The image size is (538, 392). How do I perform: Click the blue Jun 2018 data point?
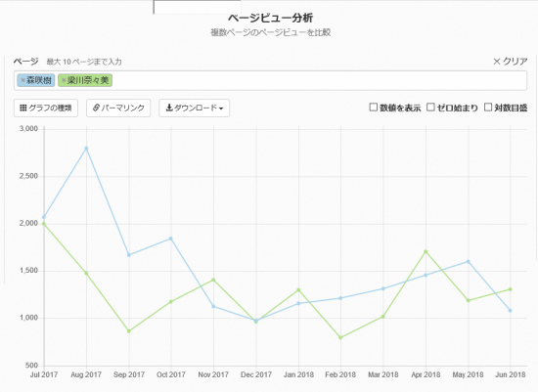click(x=511, y=311)
